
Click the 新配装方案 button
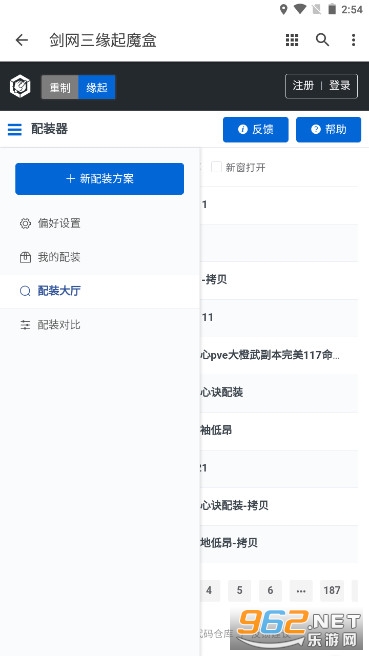coord(100,179)
